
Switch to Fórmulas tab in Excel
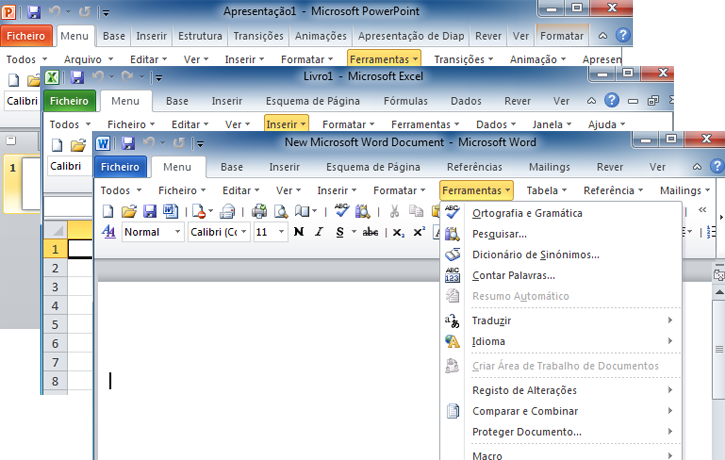pyautogui.click(x=406, y=101)
